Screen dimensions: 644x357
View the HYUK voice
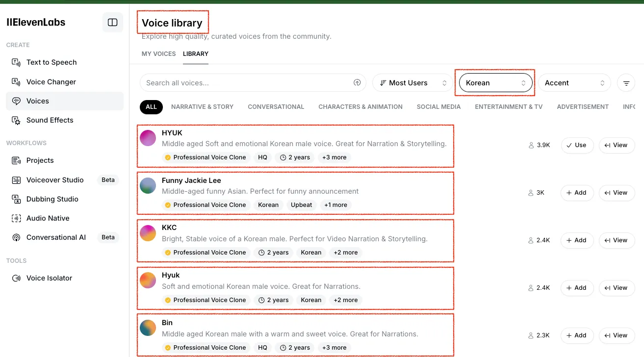(x=617, y=145)
